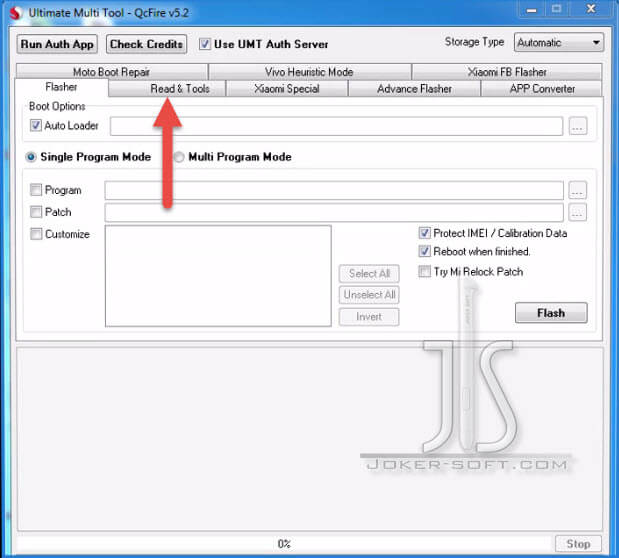
Task: Enable the Patch checkbox
Action: click(x=36, y=212)
